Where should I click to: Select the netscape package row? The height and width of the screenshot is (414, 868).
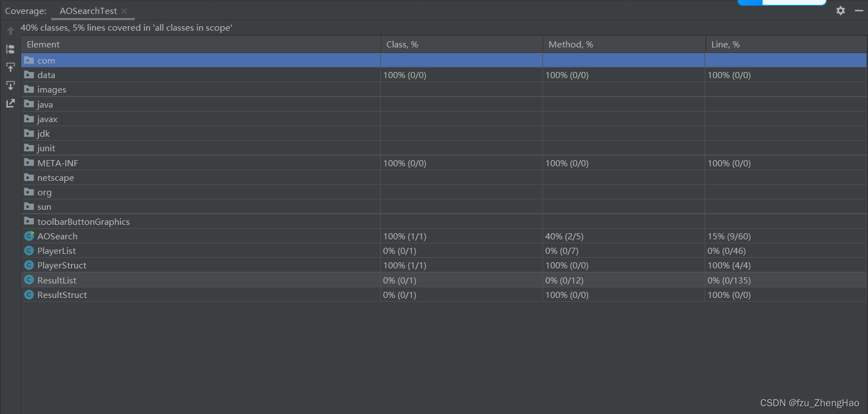click(444, 177)
